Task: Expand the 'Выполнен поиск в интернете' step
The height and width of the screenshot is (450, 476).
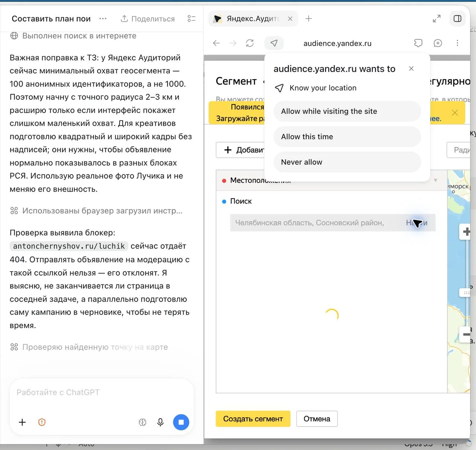Action: coord(73,36)
